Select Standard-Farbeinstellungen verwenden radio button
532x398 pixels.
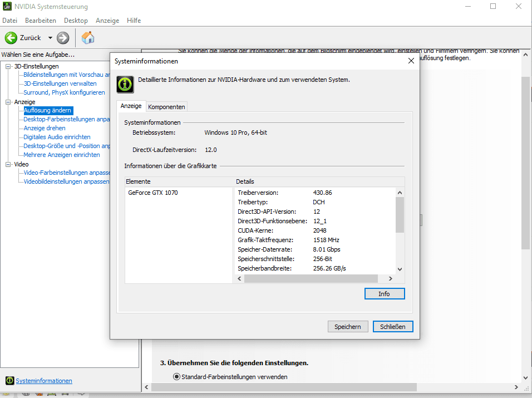point(176,377)
